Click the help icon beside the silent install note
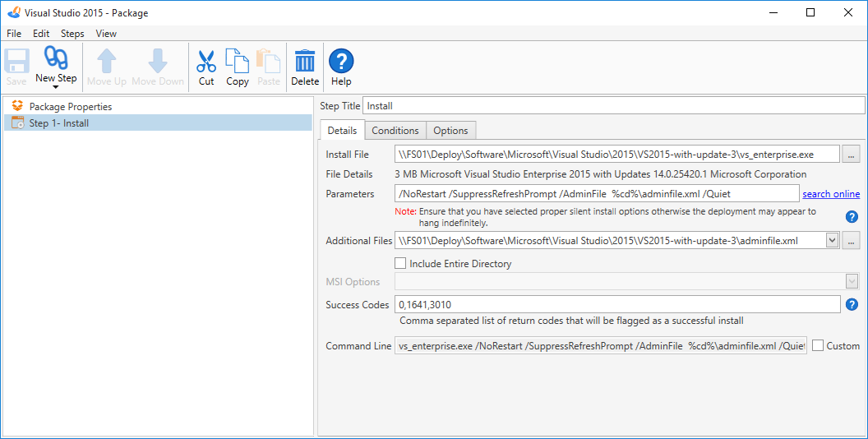Image resolution: width=868 pixels, height=439 pixels. point(852,217)
